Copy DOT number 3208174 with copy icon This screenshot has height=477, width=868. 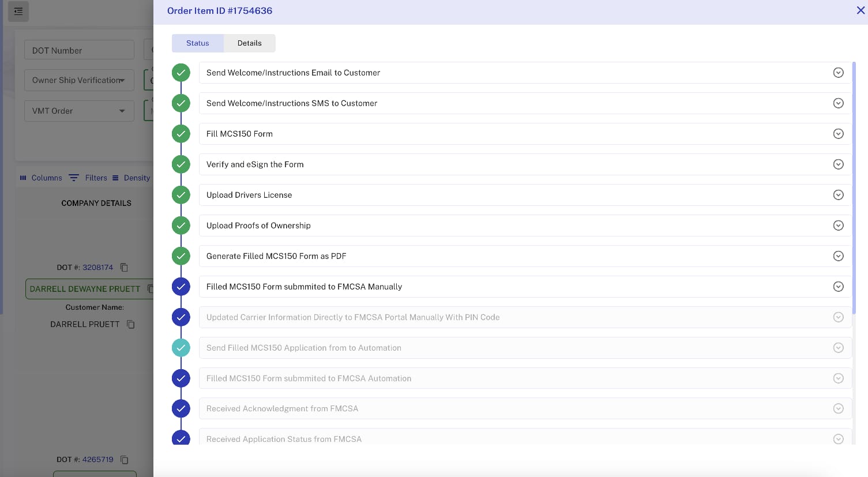pyautogui.click(x=124, y=268)
